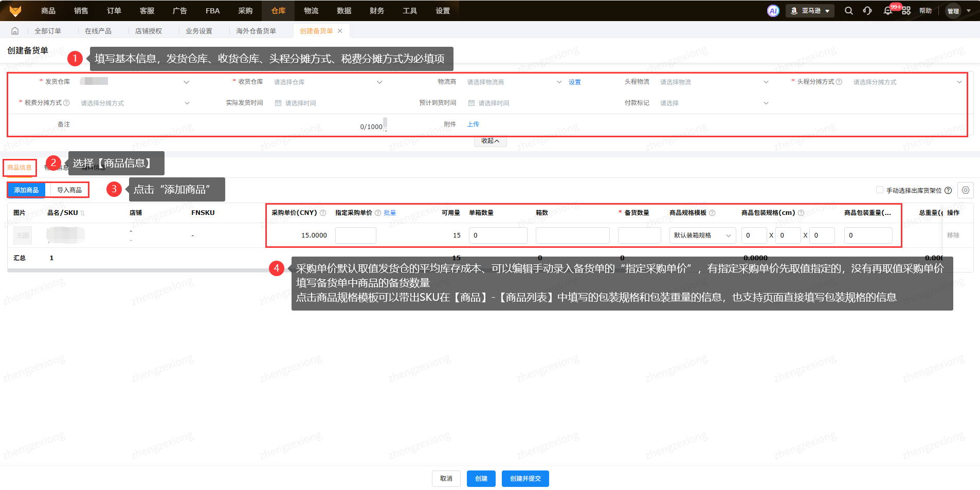980x490 pixels.
Task: Collapse the form with 收起 toggle
Action: pyautogui.click(x=490, y=141)
